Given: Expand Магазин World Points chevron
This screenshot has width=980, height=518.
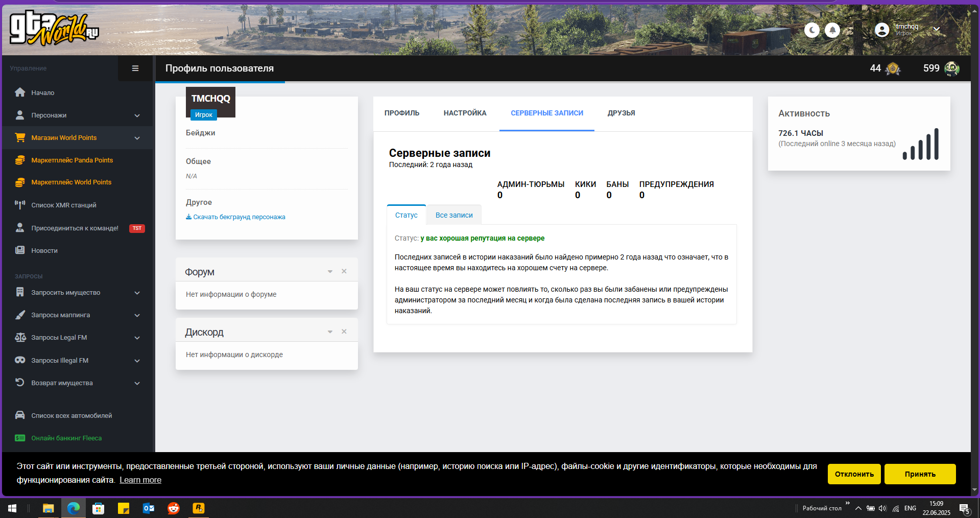Looking at the screenshot, I should 137,138.
